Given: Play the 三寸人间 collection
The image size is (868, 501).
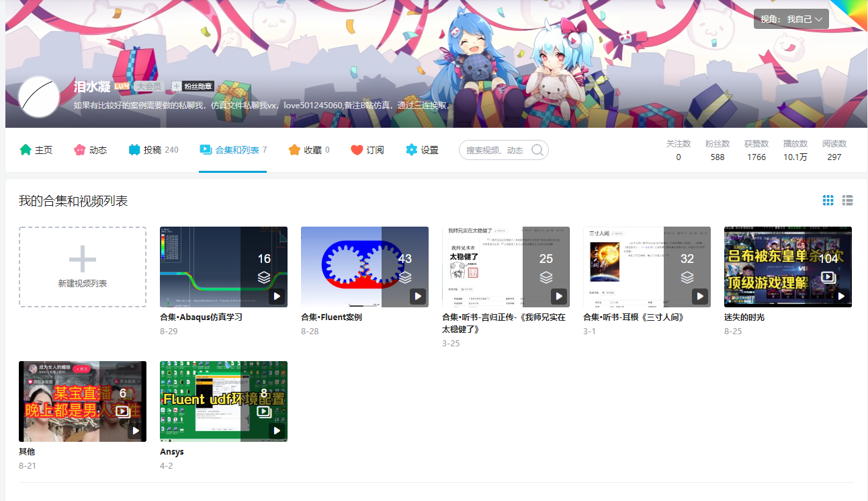Looking at the screenshot, I should coord(700,296).
